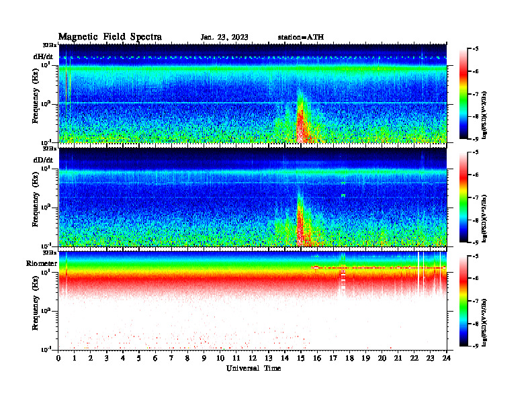Click the -6 tick on the dD/dt color bar

[x=476, y=175]
